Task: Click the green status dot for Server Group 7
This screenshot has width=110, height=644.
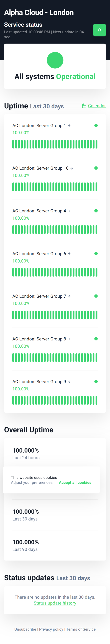Action: [x=96, y=296]
